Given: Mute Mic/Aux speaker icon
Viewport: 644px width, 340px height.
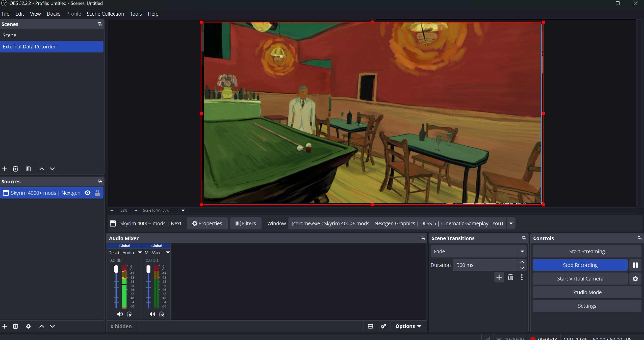Looking at the screenshot, I should coord(152,314).
